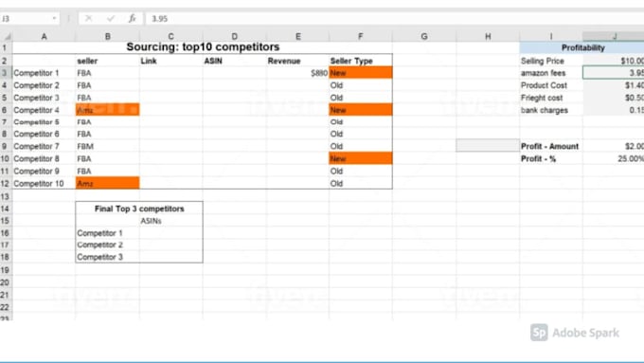The height and width of the screenshot is (363, 644).
Task: Click the 'Final Top 3 competitors' heading
Action: pyautogui.click(x=139, y=209)
